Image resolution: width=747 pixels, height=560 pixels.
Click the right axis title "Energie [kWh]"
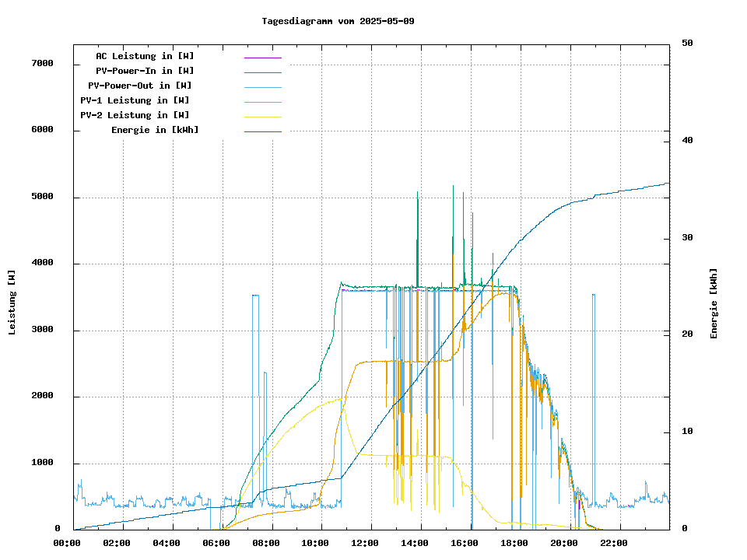(714, 303)
